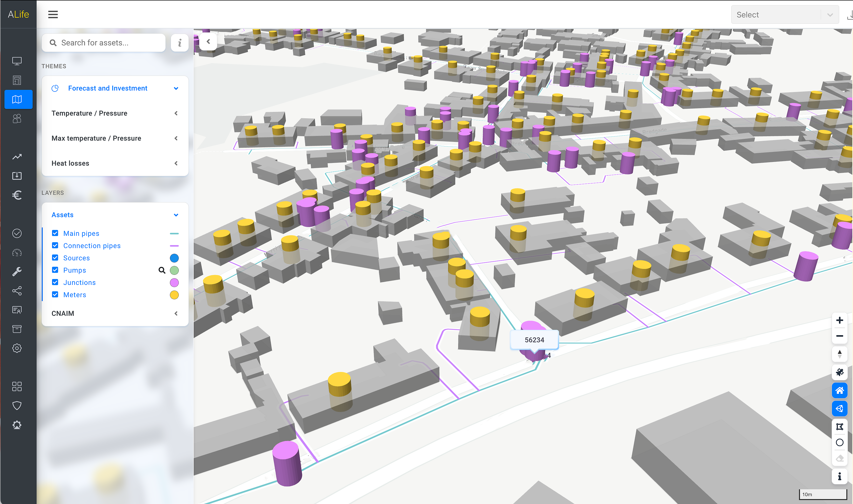853x504 pixels.
Task: Disable the Meters layer checkbox
Action: [55, 294]
